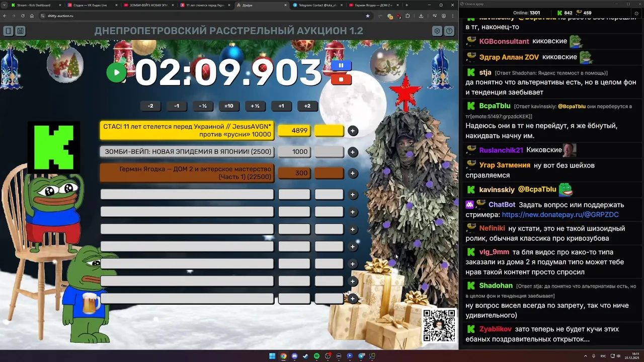Screen dimensions: 644x362
Task: Open the Chrome menu three dots
Action: (453, 16)
